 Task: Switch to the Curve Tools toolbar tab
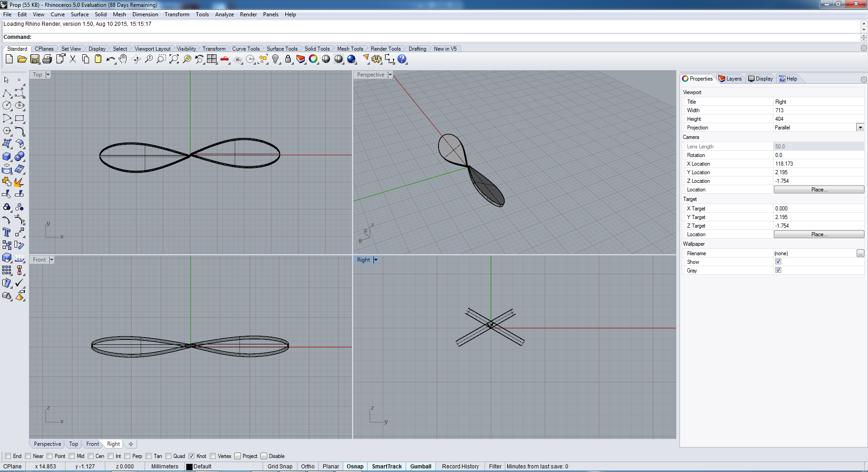[245, 49]
